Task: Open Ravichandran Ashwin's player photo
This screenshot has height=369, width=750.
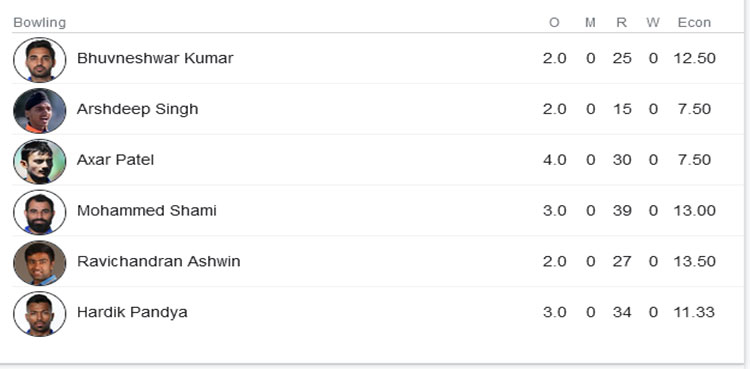Action: 40,263
